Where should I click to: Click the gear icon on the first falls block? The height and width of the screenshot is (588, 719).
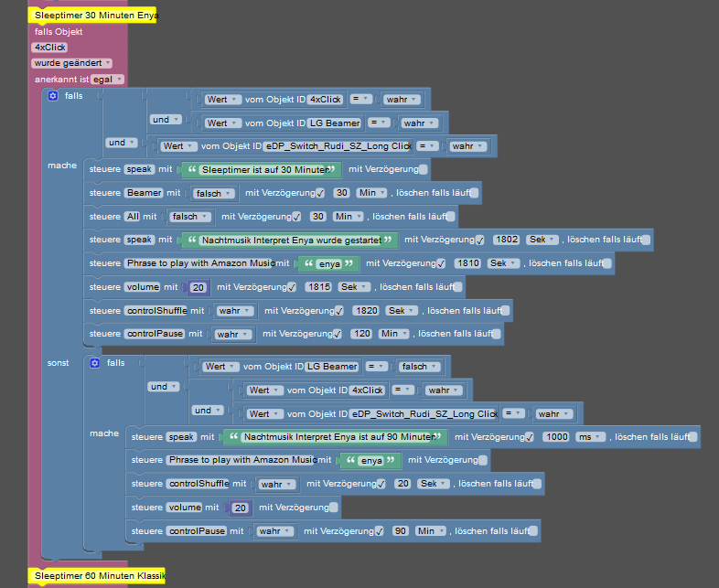click(53, 96)
